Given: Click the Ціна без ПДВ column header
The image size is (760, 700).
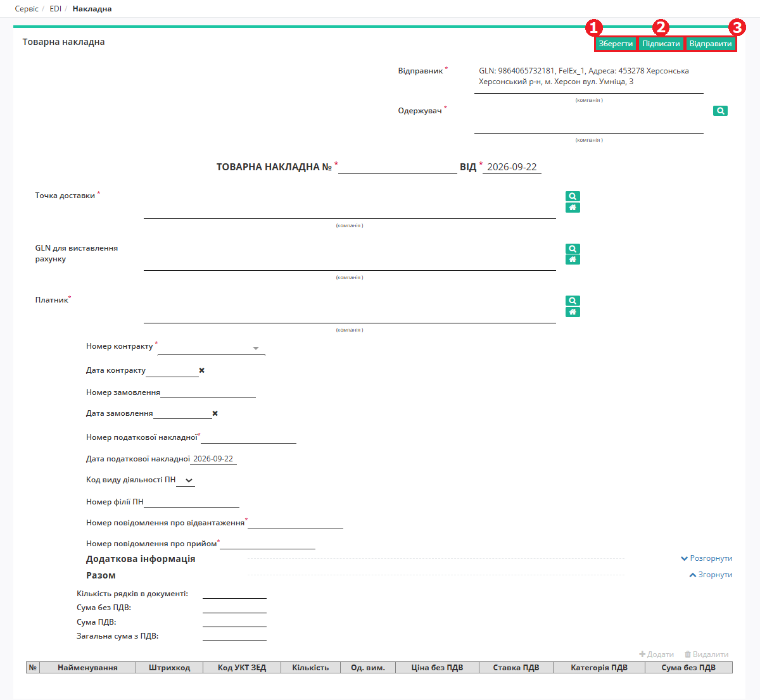Looking at the screenshot, I should 437,668.
